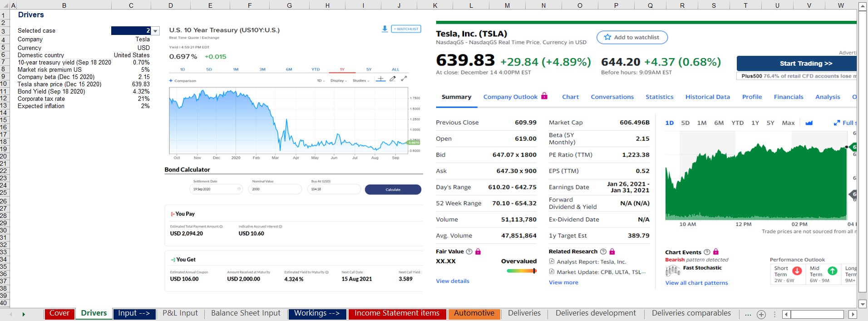Select the Financials tab on Tesla page
The height and width of the screenshot is (321, 868).
point(789,97)
